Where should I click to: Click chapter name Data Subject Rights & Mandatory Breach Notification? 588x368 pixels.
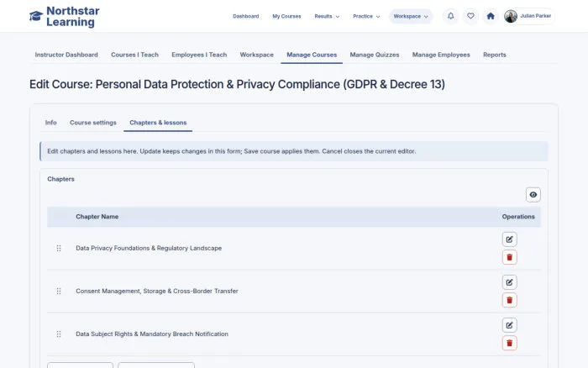(x=152, y=334)
